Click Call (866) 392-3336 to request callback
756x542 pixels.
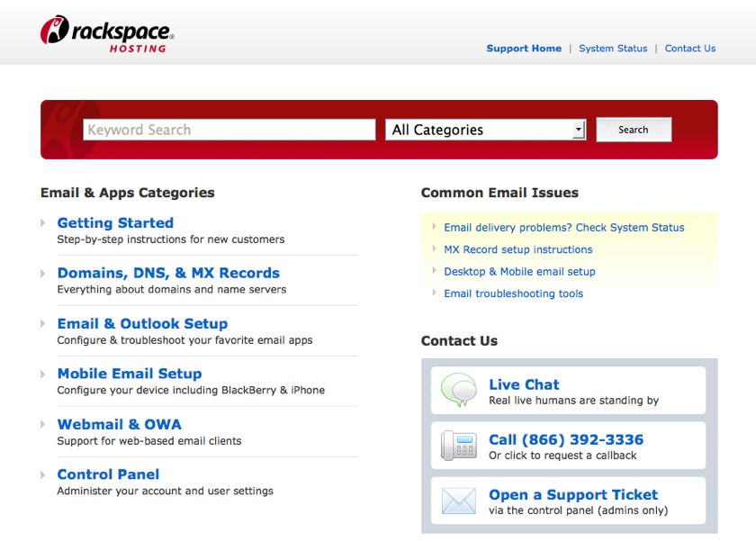coord(565,440)
